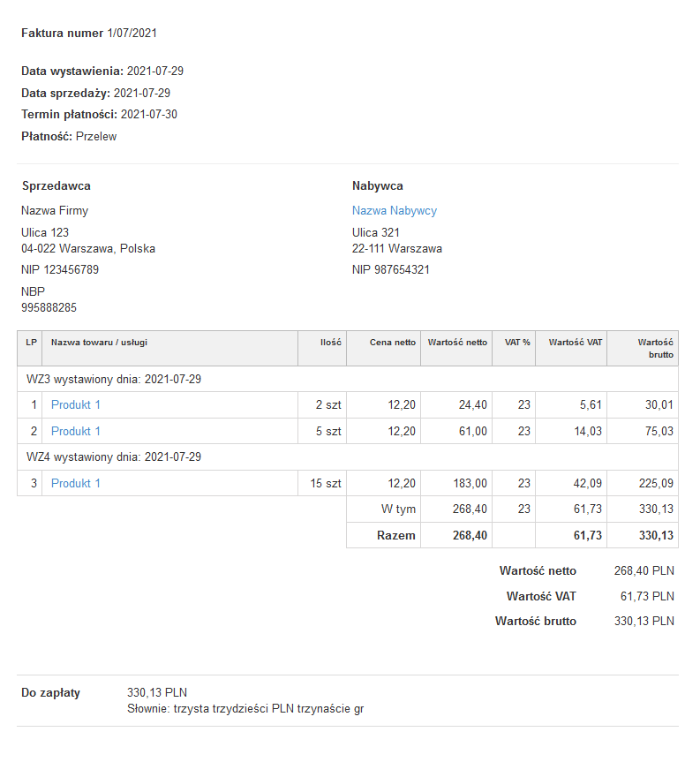Click the Nabywca heading

(x=378, y=185)
